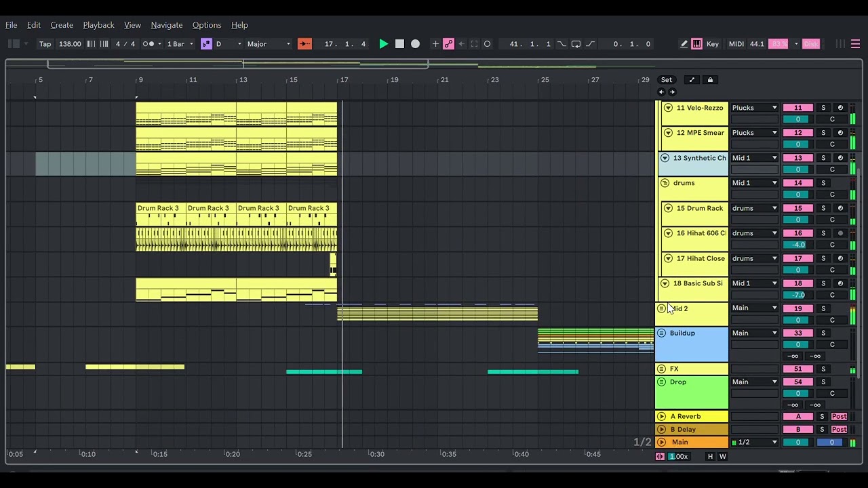Toggle Automation Arm button

pyautogui.click(x=448, y=44)
